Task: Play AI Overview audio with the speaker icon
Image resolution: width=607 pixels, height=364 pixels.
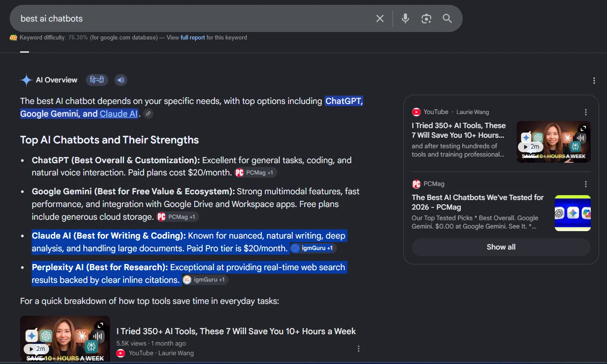Action: click(x=121, y=80)
